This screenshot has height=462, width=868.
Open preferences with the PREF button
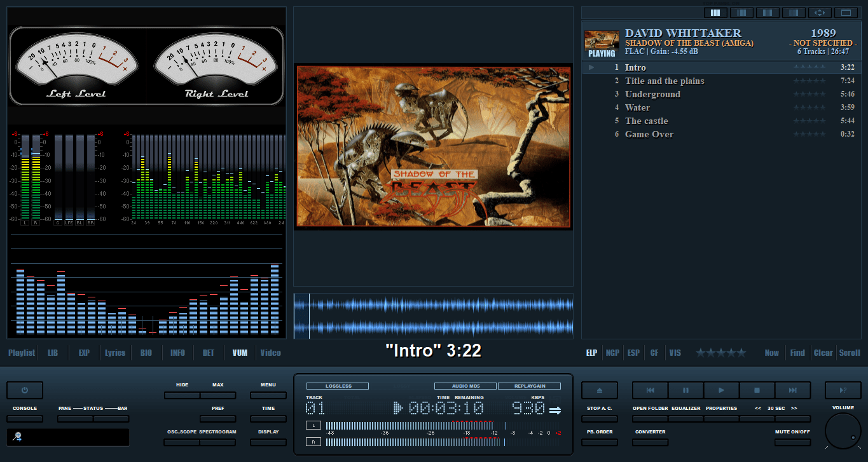pos(217,419)
